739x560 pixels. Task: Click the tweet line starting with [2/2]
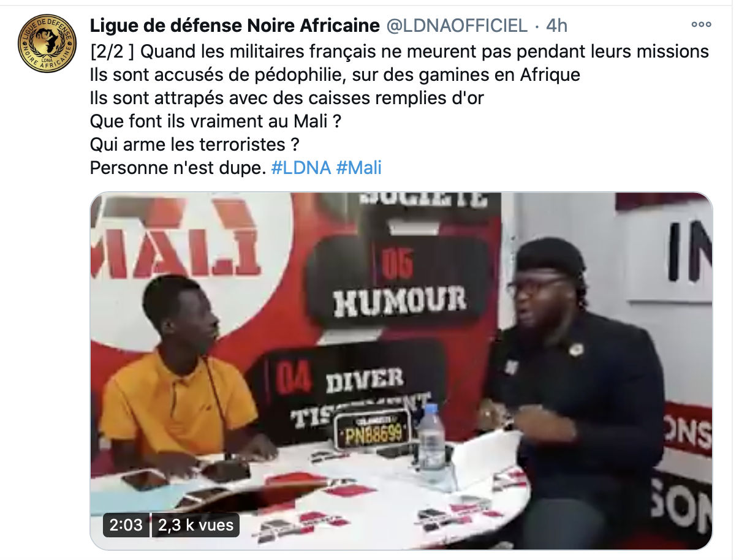(400, 51)
